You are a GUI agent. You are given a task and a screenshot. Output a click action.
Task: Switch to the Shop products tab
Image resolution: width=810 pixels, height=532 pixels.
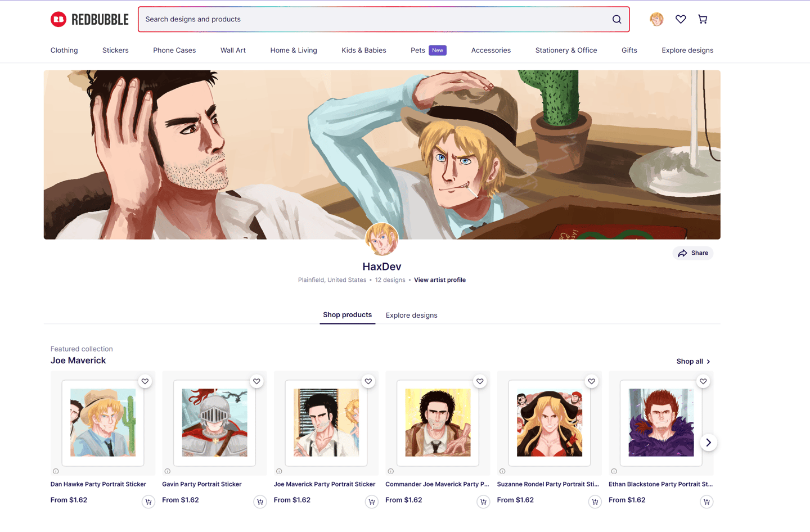click(347, 315)
